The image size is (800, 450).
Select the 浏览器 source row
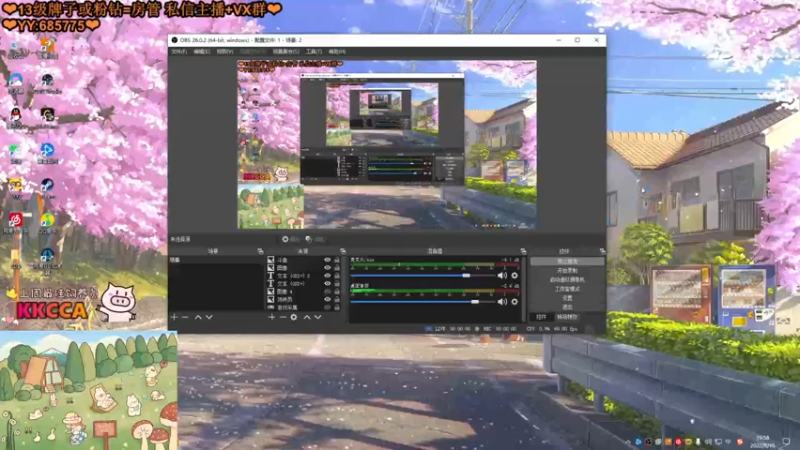coord(304,299)
